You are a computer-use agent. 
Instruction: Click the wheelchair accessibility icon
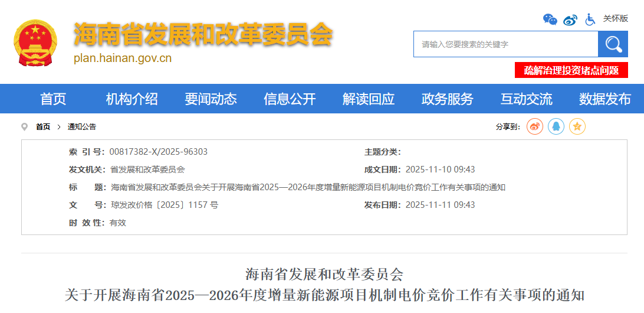point(590,19)
